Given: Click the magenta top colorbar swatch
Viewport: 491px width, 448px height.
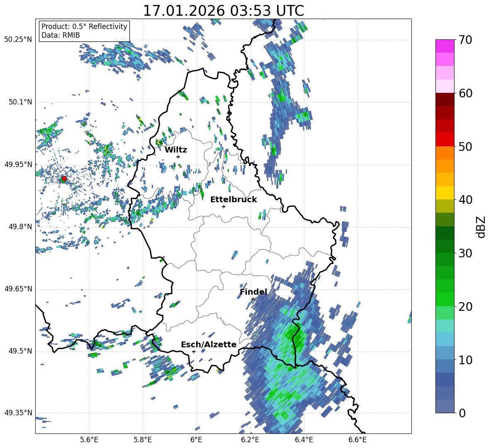Looking at the screenshot, I should [x=445, y=46].
